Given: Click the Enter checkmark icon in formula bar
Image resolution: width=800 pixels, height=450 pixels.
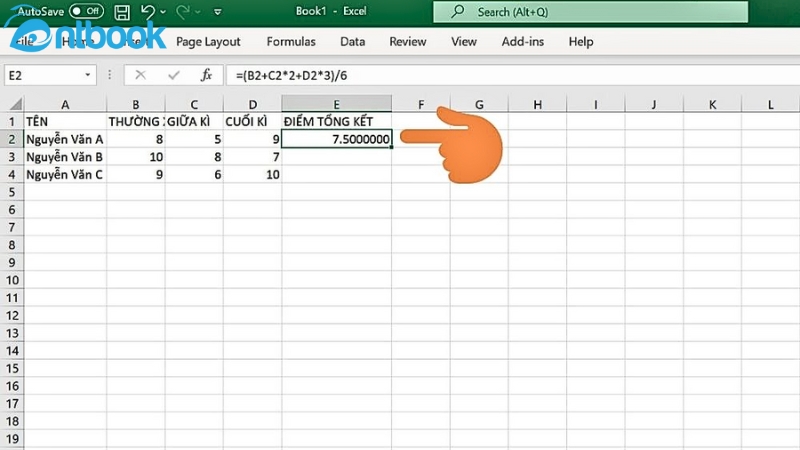Looking at the screenshot, I should tap(173, 76).
